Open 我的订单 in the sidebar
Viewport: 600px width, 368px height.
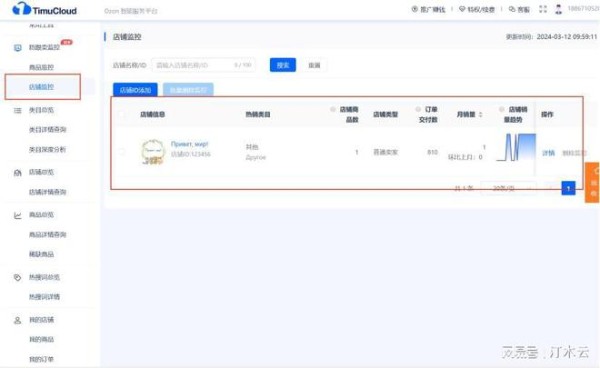(41, 359)
